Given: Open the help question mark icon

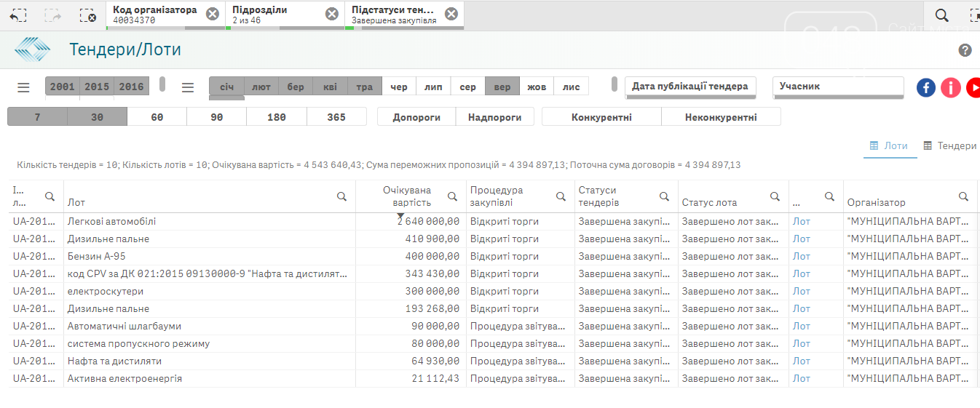Looking at the screenshot, I should pos(965,50).
